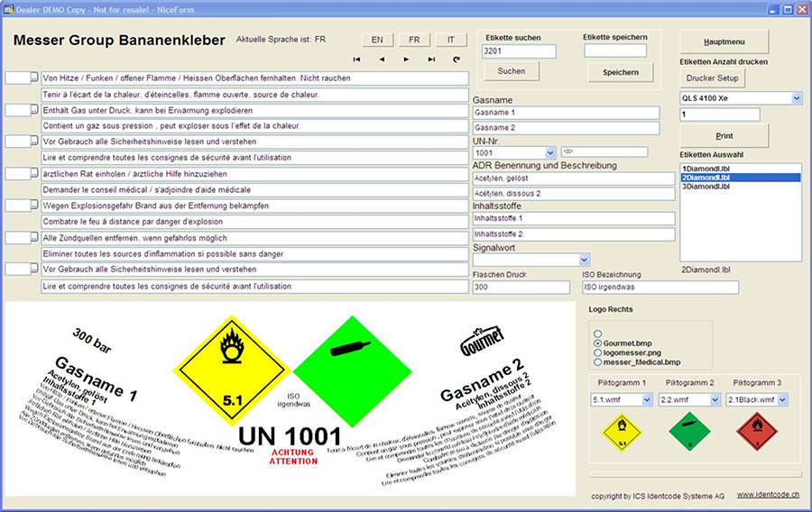Open Drucker Setup
812x512 pixels.
click(712, 78)
